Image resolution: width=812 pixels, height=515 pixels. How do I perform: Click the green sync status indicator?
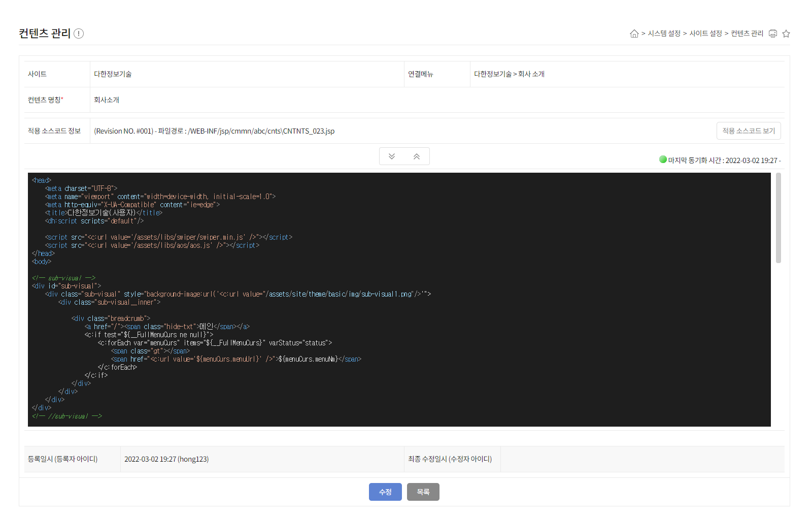coord(663,159)
